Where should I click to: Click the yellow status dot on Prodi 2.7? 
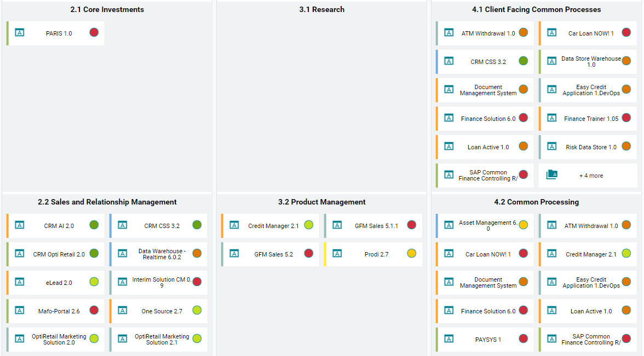click(x=412, y=253)
